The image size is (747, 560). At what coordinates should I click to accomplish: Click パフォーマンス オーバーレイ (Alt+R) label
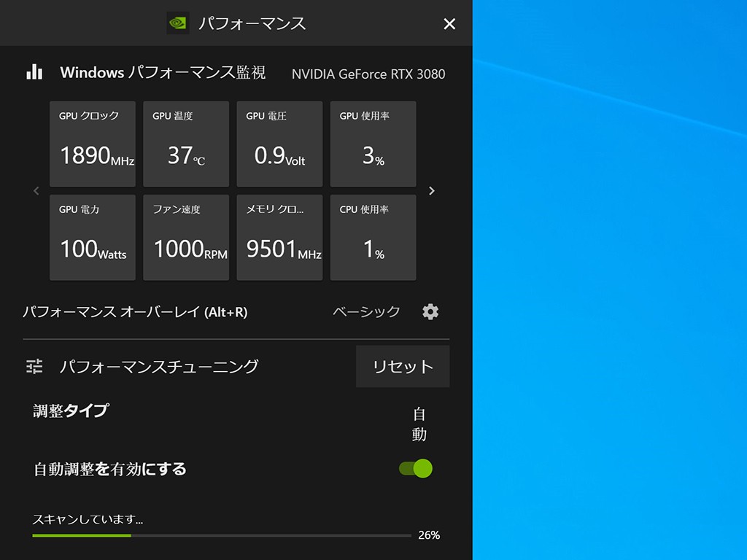135,312
